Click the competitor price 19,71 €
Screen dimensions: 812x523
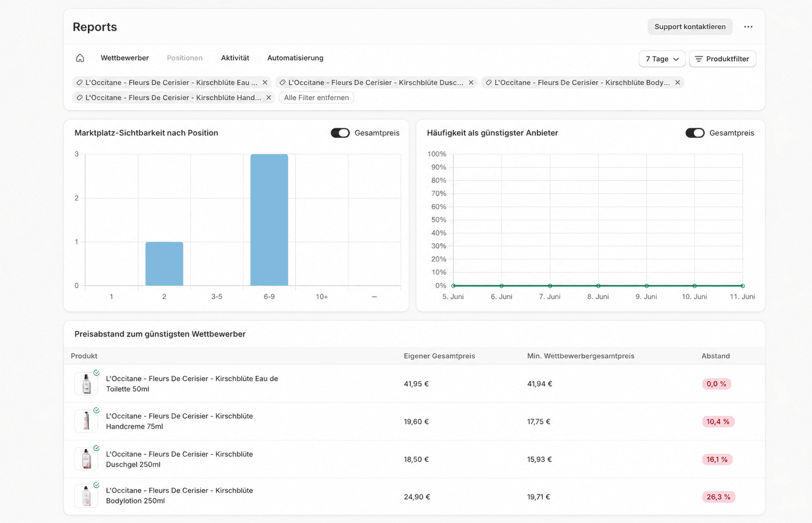[x=539, y=497]
